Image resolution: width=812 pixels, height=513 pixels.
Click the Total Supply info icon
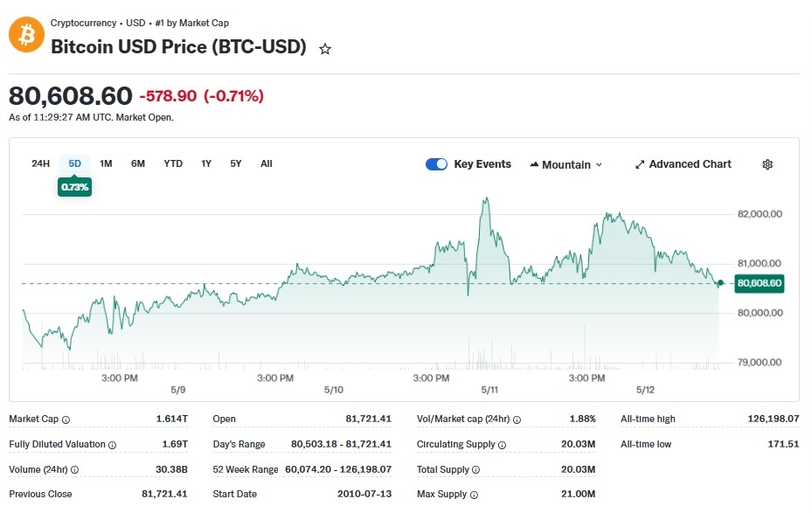point(475,470)
